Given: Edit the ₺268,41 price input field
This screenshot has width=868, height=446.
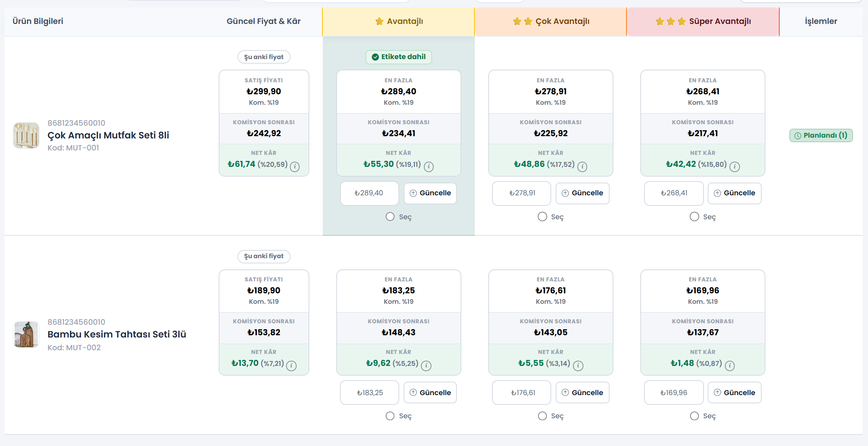Looking at the screenshot, I should [674, 193].
